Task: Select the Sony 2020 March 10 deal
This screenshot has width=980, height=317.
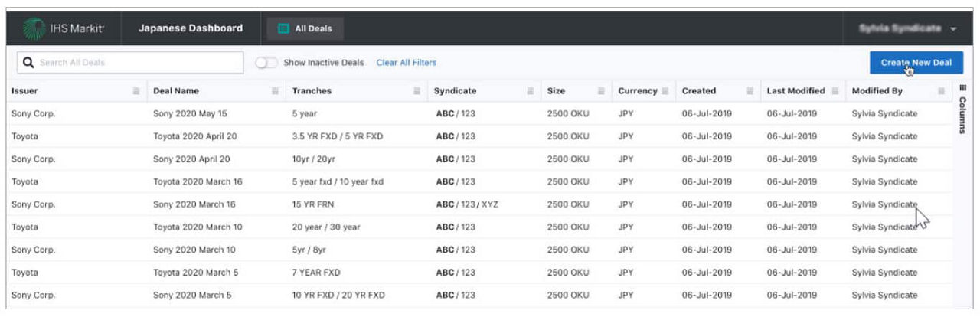Action: (x=194, y=250)
